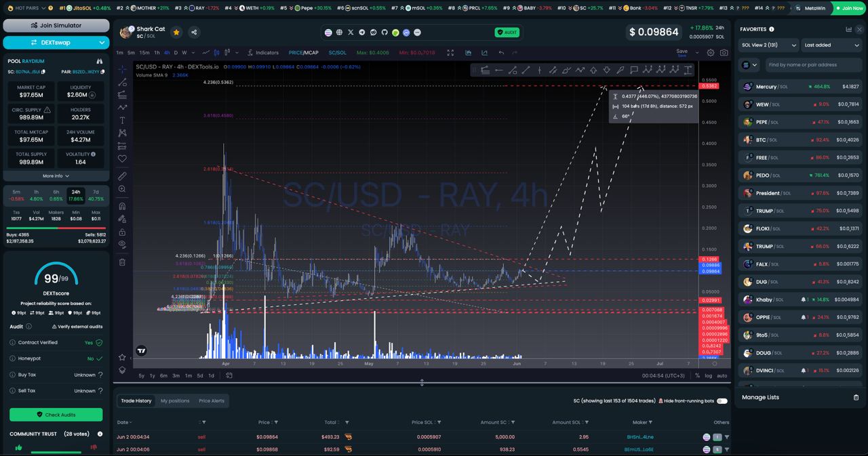Open the X (Twitter) social link
Image resolution: width=868 pixels, height=456 pixels.
pyautogui.click(x=351, y=32)
